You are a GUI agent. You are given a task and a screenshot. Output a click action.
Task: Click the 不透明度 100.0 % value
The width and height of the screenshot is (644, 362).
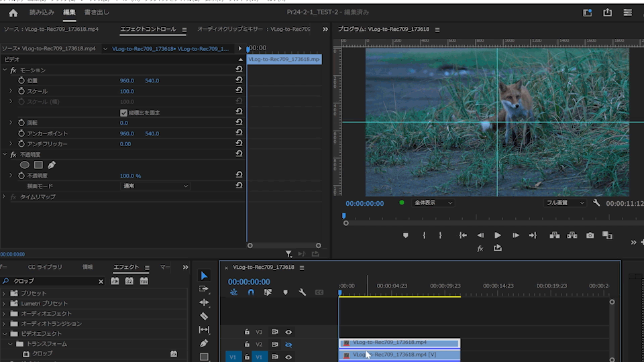[130, 176]
